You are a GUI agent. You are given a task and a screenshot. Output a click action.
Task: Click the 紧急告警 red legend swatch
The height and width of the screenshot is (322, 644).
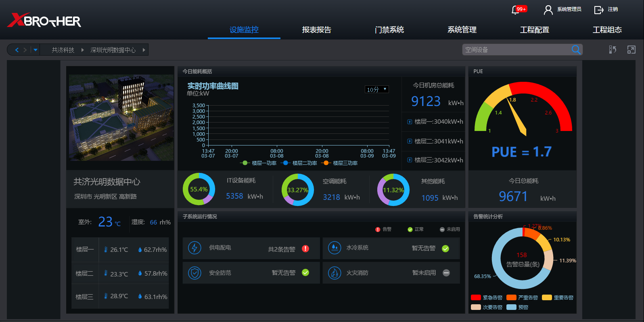(x=476, y=297)
